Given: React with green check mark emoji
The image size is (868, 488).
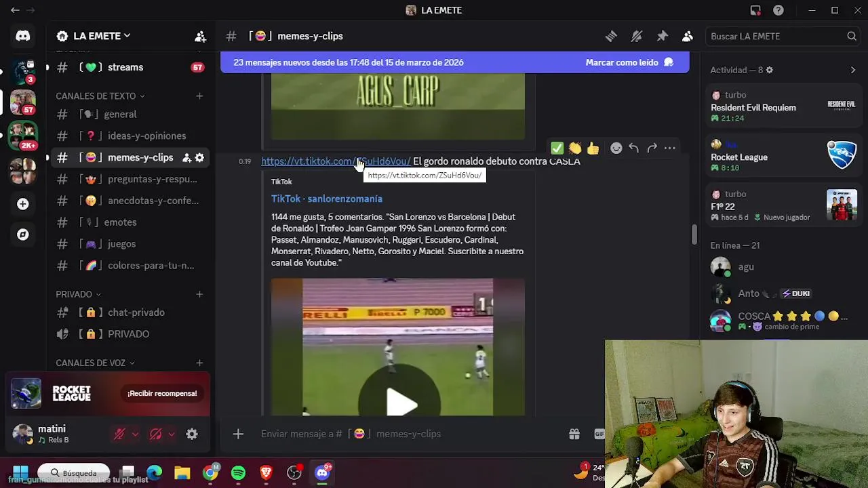Looking at the screenshot, I should point(557,148).
